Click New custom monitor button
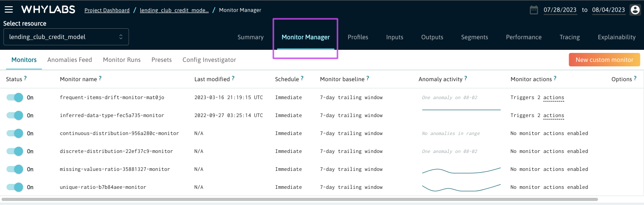 click(604, 60)
